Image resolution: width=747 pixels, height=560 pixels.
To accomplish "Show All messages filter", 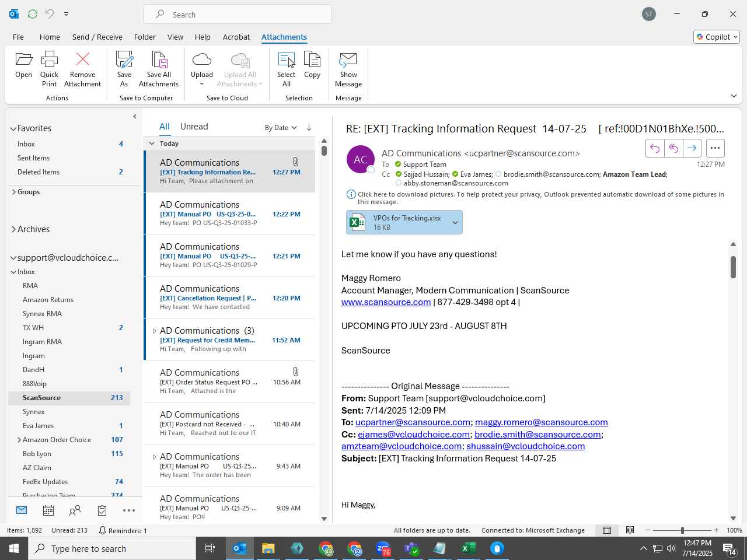I will tap(165, 127).
